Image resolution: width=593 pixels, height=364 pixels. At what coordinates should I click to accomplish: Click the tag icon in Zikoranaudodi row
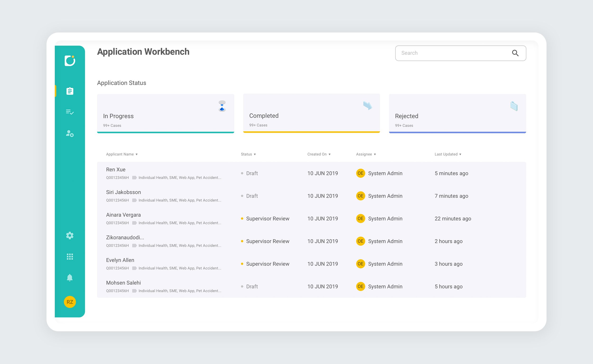[134, 246]
